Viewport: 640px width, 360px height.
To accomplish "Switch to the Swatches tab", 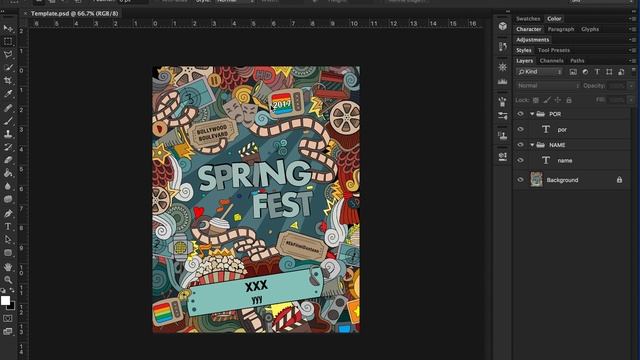I will (528, 19).
